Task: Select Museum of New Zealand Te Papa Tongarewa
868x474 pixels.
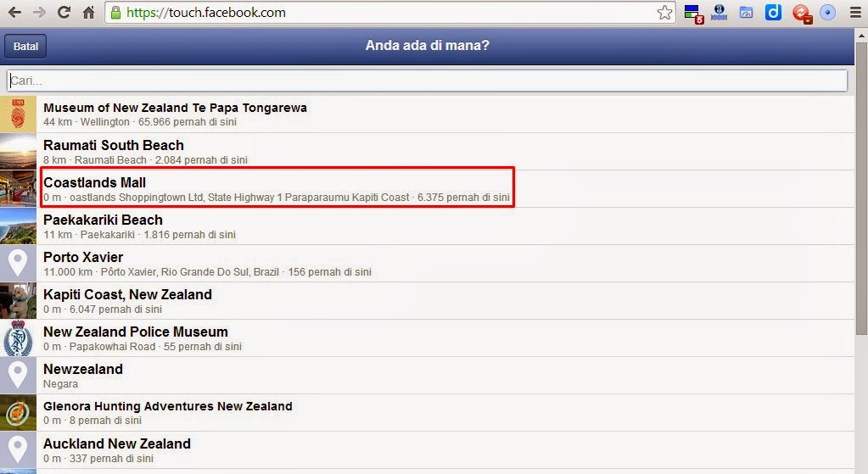Action: [427, 114]
